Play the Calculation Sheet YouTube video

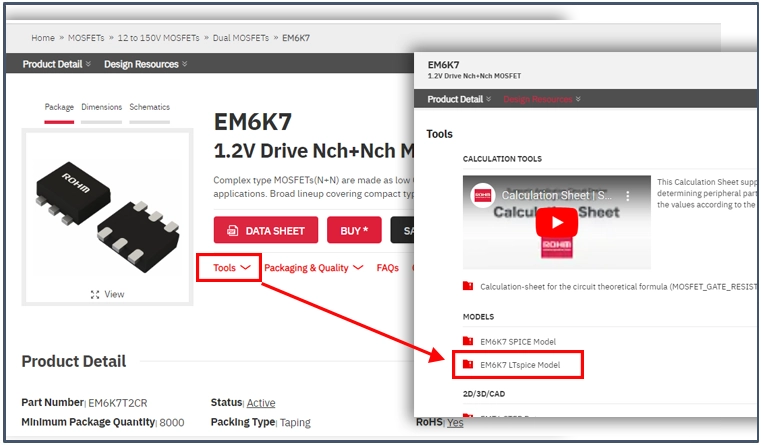coord(557,222)
